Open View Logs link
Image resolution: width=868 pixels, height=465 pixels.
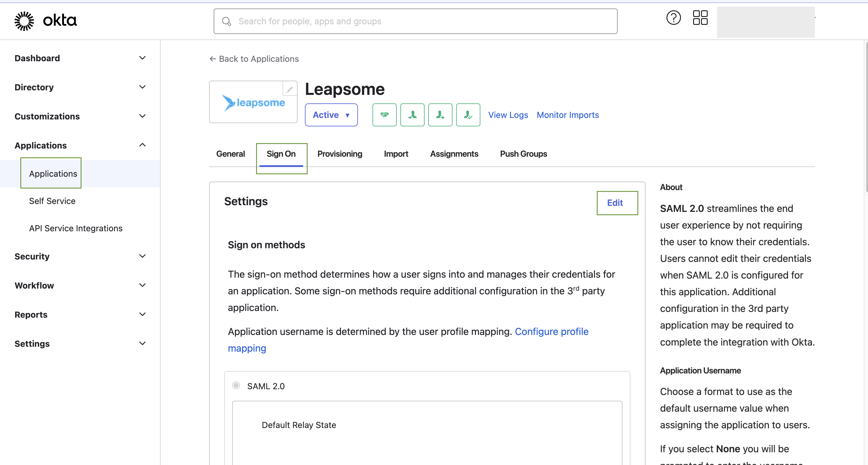click(508, 115)
